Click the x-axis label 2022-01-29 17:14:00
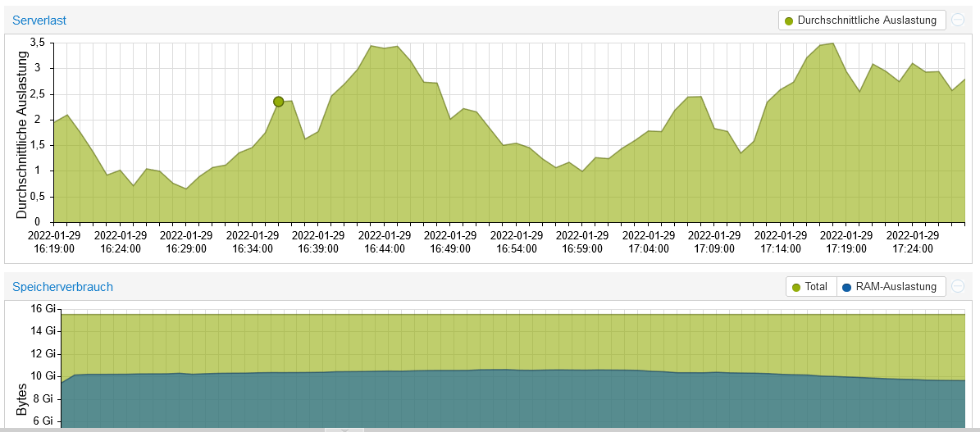 780,242
